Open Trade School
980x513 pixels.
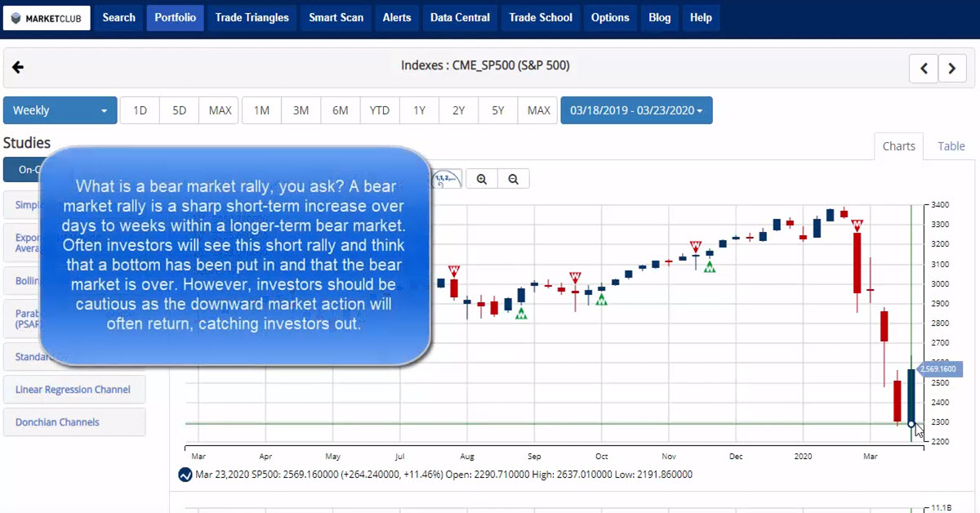coord(541,17)
